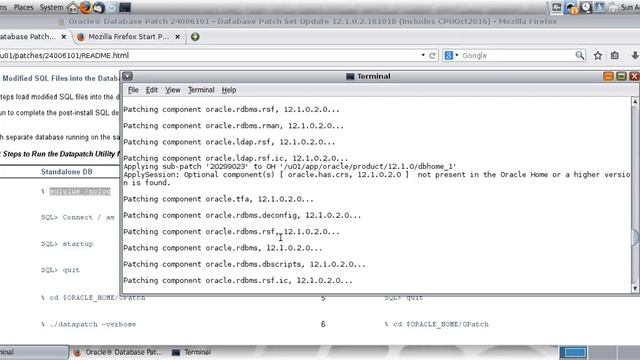640x360 pixels.
Task: Reload the page with the refresh icon
Action: 432,56
